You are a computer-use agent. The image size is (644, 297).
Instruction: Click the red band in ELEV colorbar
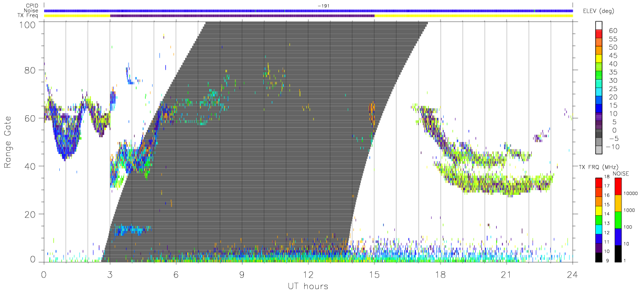[x=600, y=34]
